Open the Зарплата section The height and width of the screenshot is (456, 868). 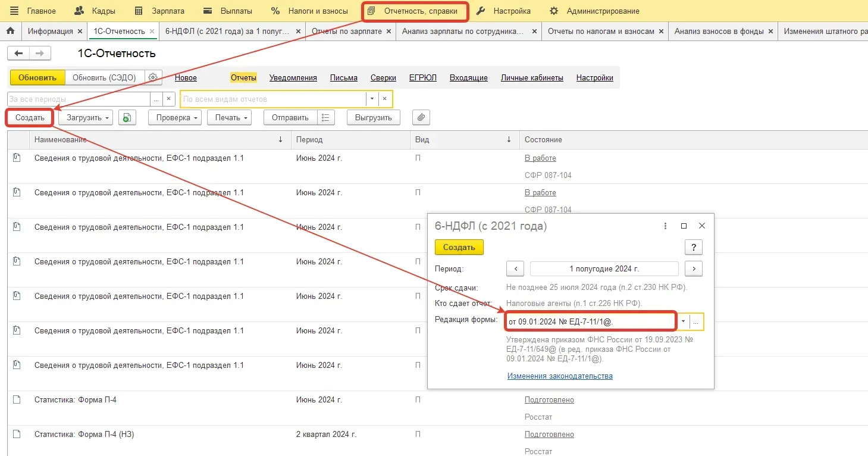pos(159,11)
